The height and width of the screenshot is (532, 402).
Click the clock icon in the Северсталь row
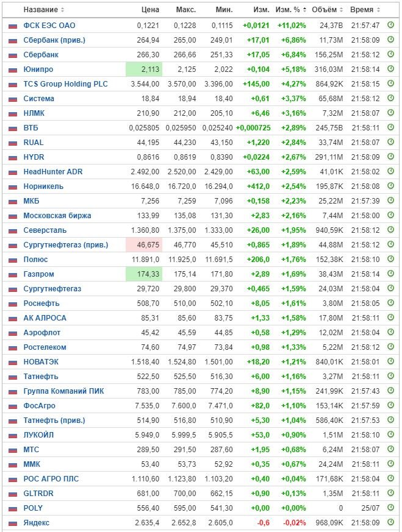[391, 229]
